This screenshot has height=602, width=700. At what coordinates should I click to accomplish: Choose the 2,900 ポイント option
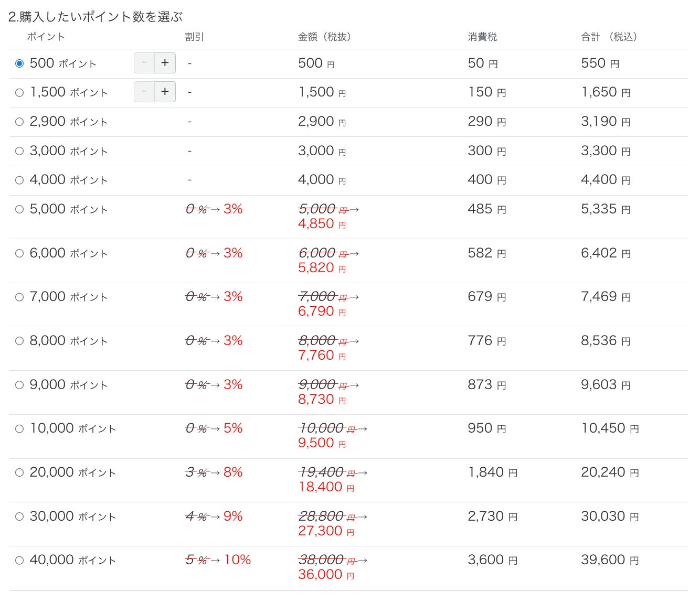(19, 122)
